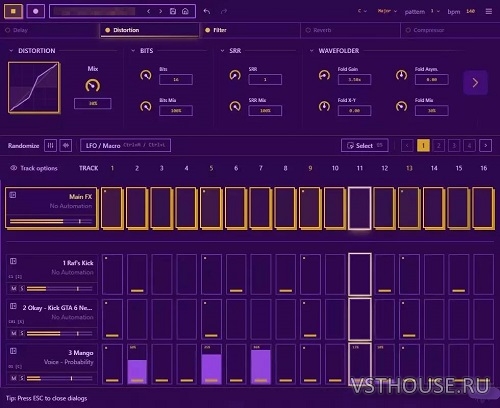Toggle the Filter effect power dot
This screenshot has height=408, width=500.
click(207, 30)
